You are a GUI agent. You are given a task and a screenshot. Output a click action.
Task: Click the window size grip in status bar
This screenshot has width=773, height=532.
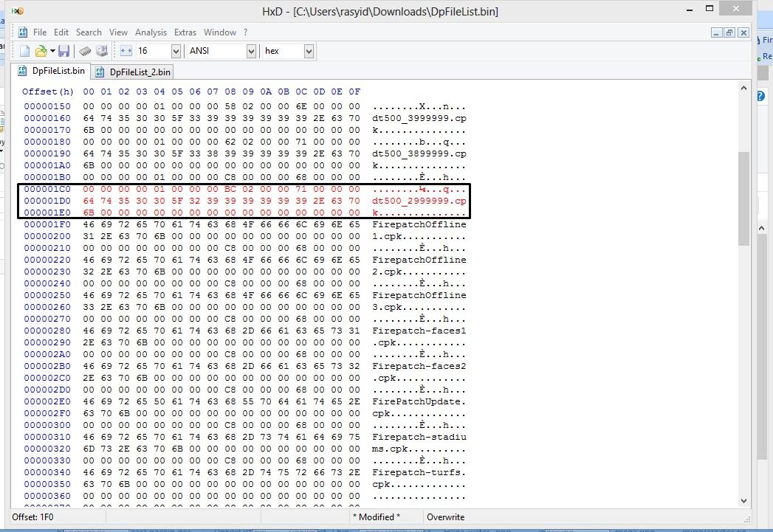pos(747,519)
